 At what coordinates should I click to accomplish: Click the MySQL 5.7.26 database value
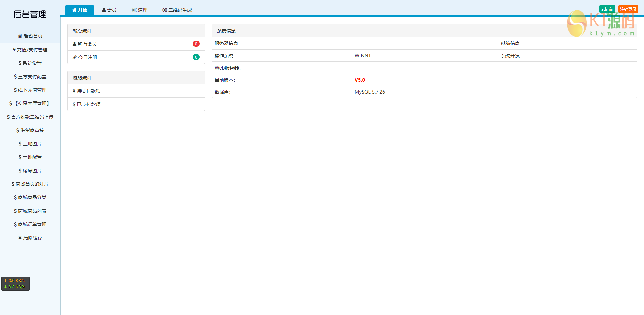click(x=370, y=92)
